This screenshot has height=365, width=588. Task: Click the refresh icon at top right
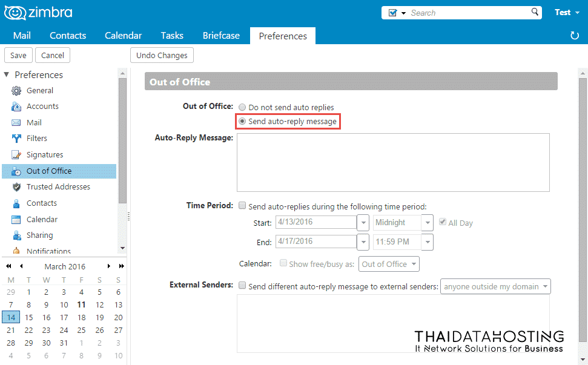click(575, 36)
